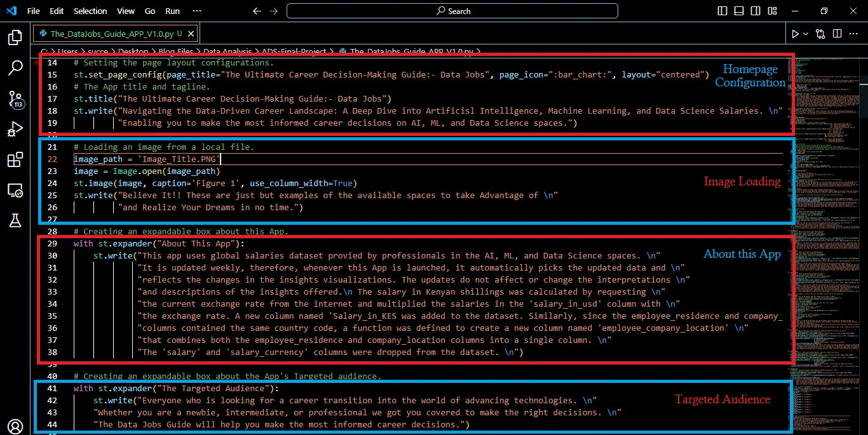Click comment '# Creating an expandable box about this App.'
The width and height of the screenshot is (868, 435).
181,232
